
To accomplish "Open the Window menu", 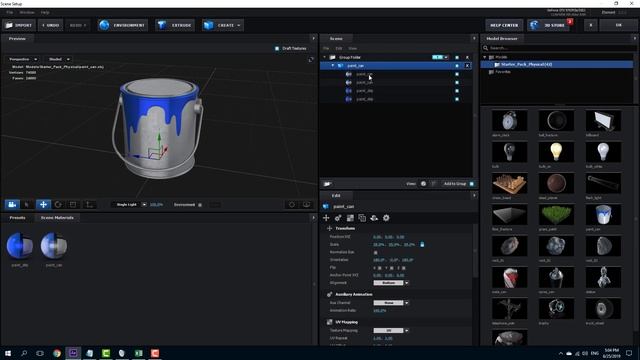I will [x=27, y=13].
